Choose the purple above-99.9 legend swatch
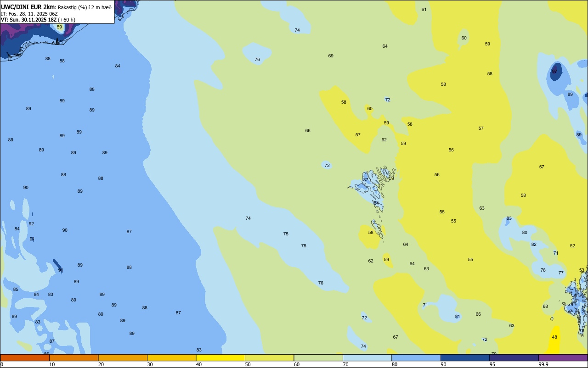 click(563, 357)
